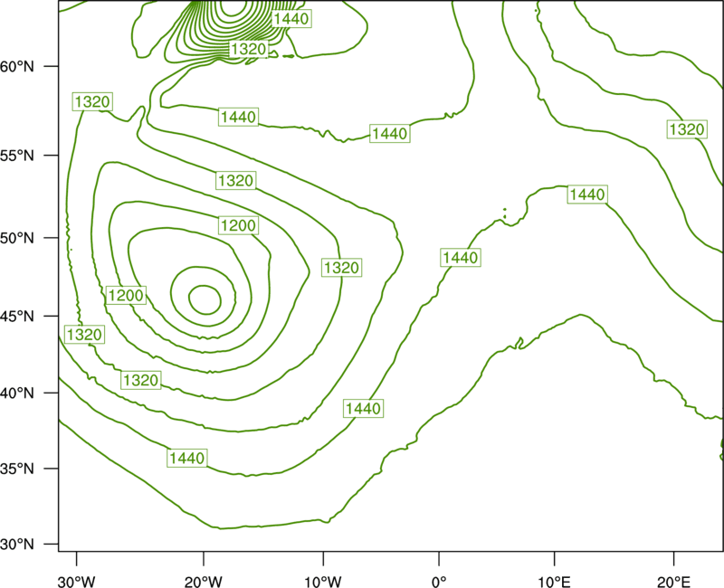724x588 pixels.
Task: Select the 0° longitude axis label
Action: (x=439, y=582)
